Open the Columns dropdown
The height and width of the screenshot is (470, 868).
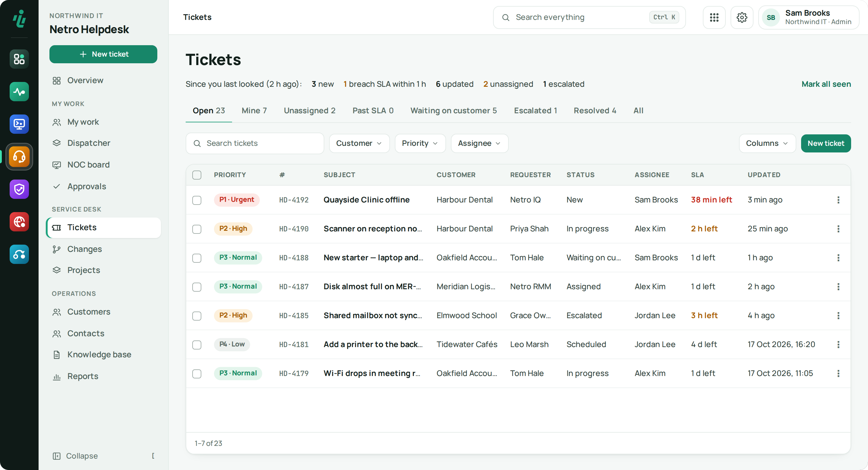click(x=767, y=143)
